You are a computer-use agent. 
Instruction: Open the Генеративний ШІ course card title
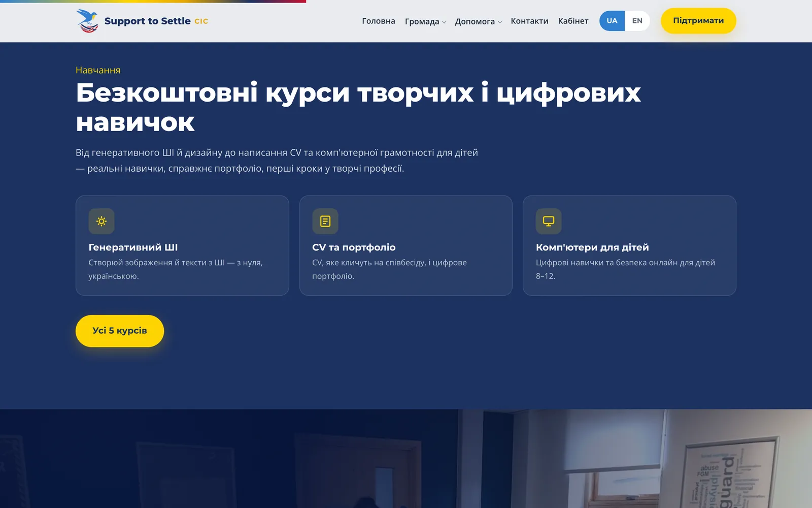click(x=133, y=247)
